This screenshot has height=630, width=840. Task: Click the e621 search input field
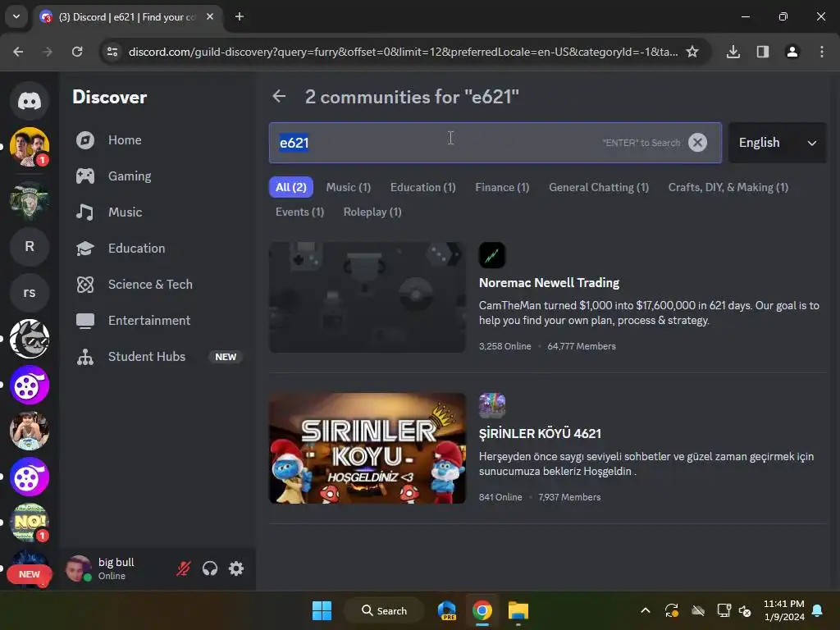click(x=495, y=143)
